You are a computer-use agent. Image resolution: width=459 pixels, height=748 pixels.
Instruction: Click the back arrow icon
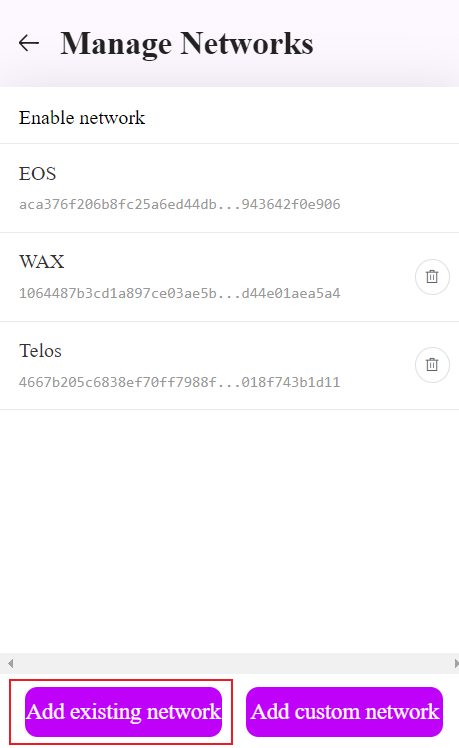coord(29,43)
